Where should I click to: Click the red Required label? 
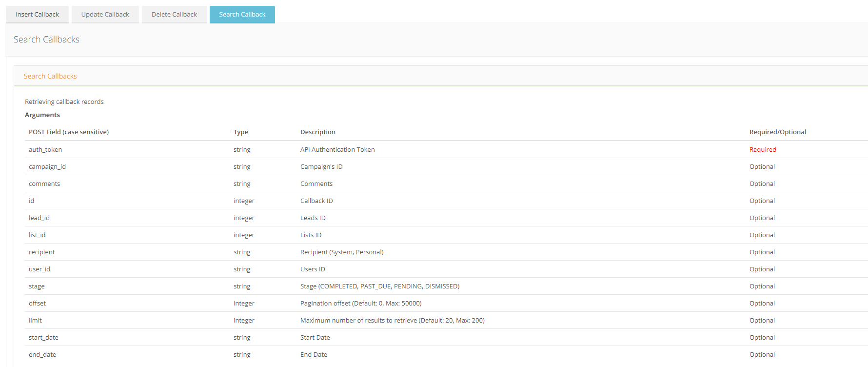click(763, 150)
